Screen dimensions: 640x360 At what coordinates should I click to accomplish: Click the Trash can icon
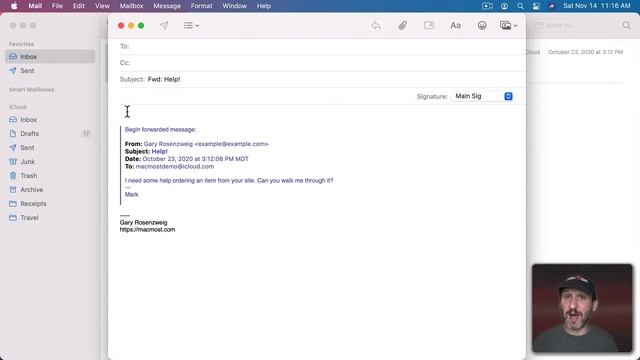13,176
